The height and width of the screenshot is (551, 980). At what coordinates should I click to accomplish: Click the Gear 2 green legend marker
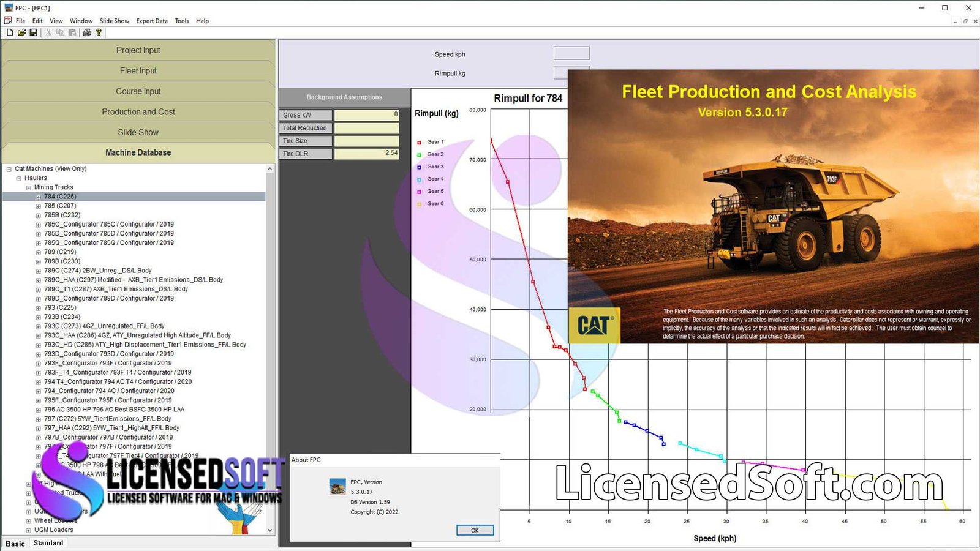pos(420,155)
